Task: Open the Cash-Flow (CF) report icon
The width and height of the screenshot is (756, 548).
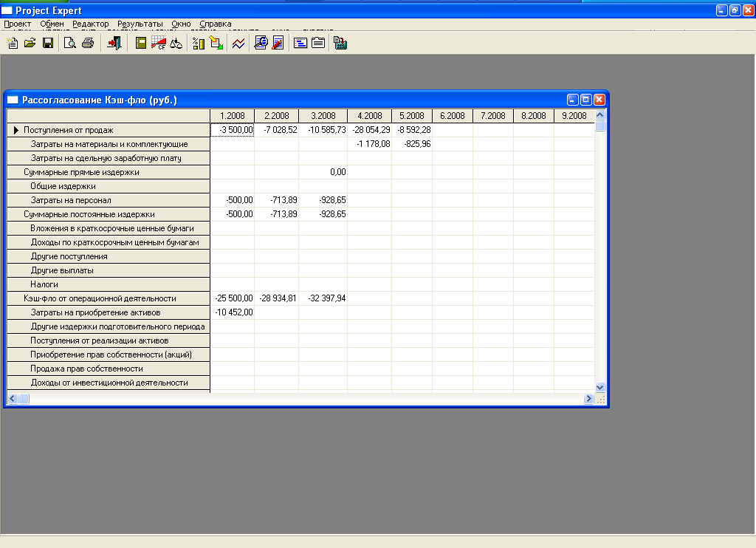Action: (x=159, y=44)
